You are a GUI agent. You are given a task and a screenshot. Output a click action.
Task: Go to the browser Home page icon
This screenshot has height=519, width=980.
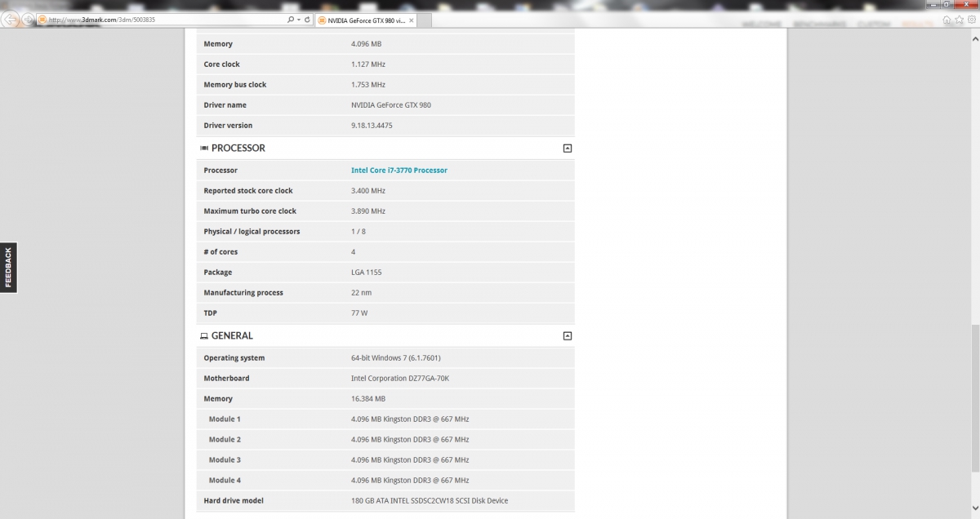tap(947, 20)
